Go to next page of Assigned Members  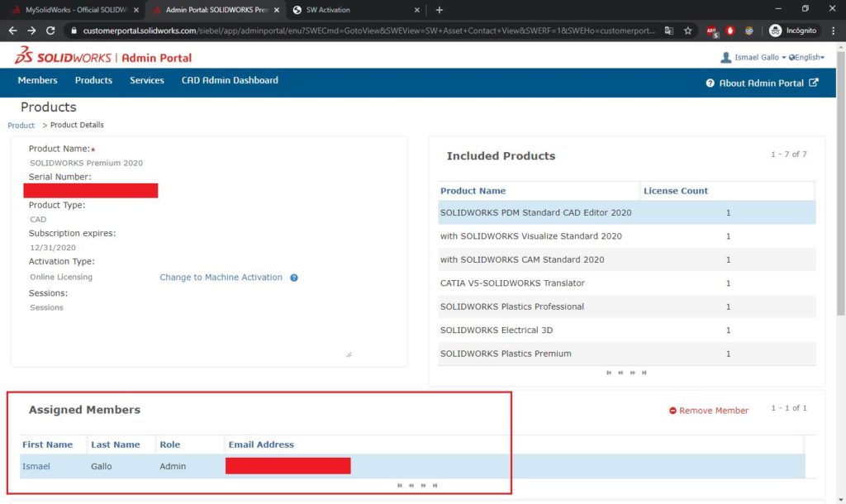424,486
